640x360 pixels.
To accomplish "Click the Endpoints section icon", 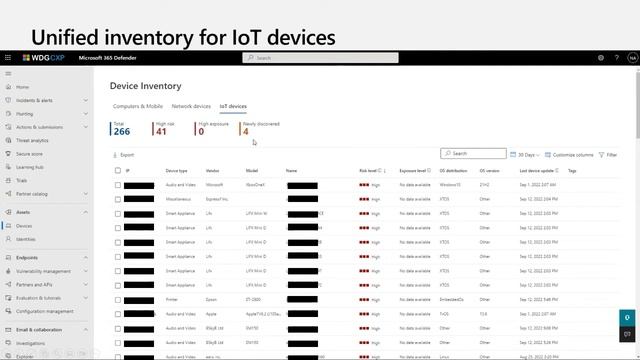I will tap(8, 258).
